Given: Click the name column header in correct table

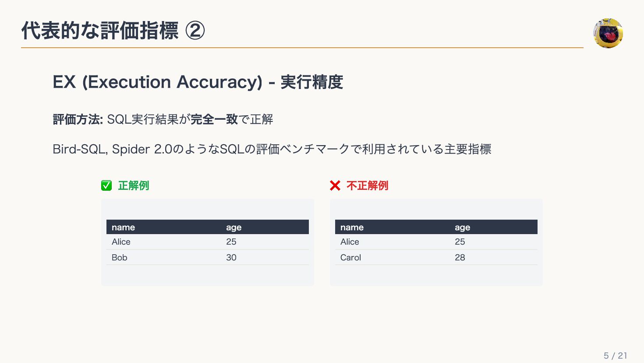Looking at the screenshot, I should (x=123, y=227).
